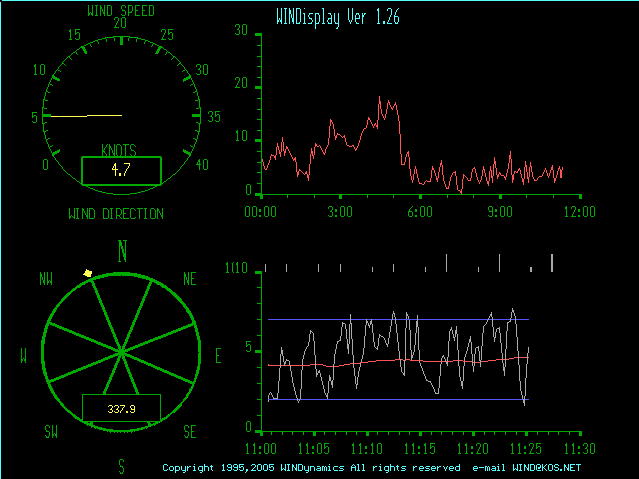
Task: Click the upper blue gust limit line
Action: 398,320
